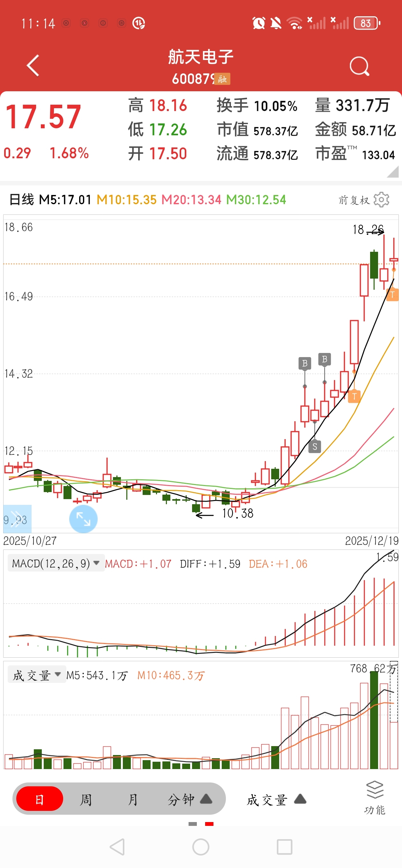This screenshot has height=868, width=402.
Task: Expand the 分钟 period options
Action: pos(190,799)
